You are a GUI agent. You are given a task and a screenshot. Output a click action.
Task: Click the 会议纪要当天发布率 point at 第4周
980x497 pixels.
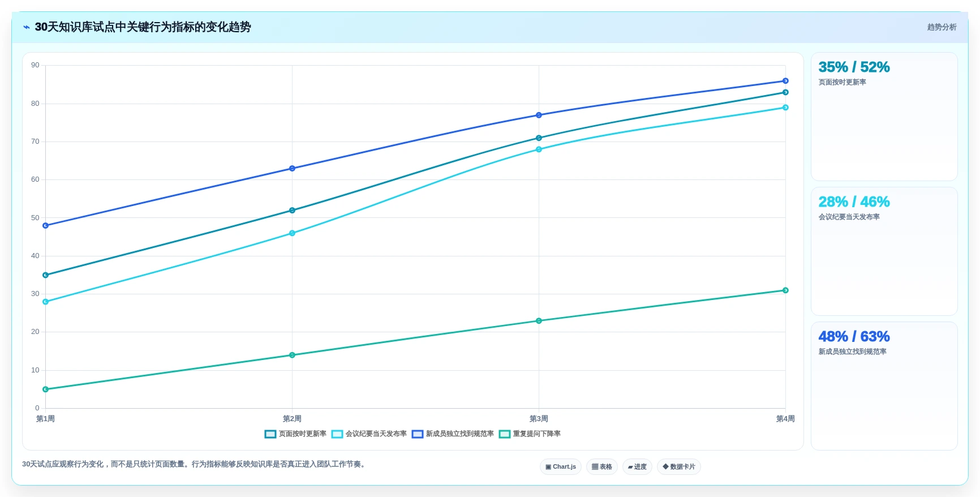pyautogui.click(x=785, y=108)
